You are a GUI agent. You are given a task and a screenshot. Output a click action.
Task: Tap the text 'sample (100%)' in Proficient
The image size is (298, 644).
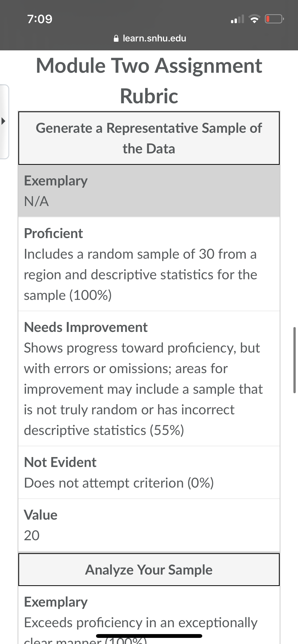tap(68, 295)
